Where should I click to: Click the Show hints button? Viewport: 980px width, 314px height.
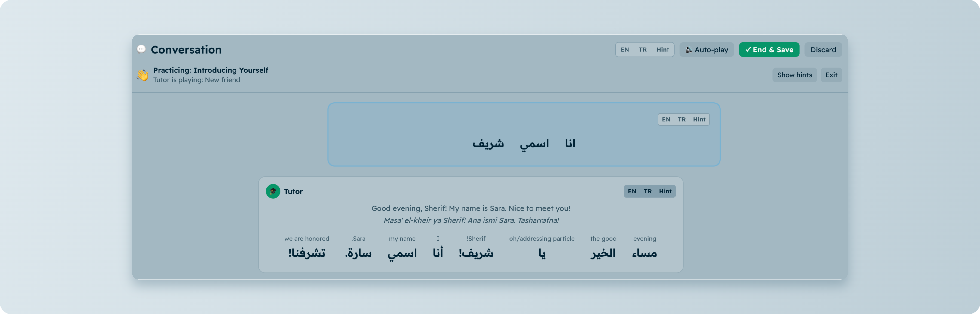(794, 75)
